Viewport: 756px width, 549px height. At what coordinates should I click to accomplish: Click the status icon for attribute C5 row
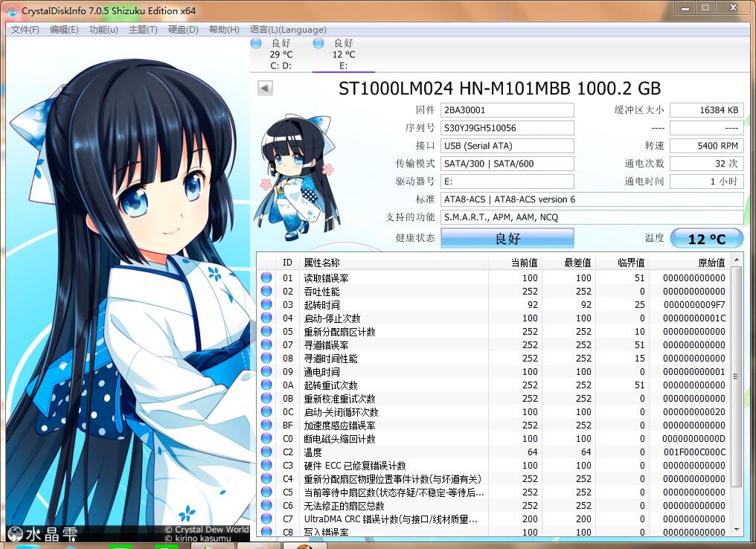(266, 492)
